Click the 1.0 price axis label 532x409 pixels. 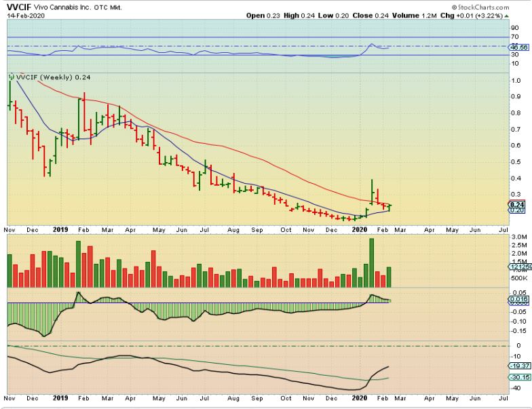(517, 81)
